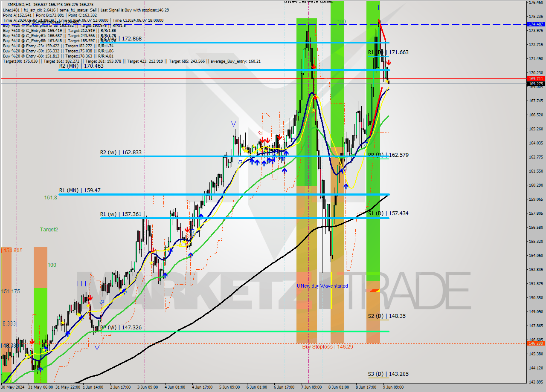Click the '0 New Buy Wave started' annotation
This screenshot has height=392, width=546.
pyautogui.click(x=322, y=286)
